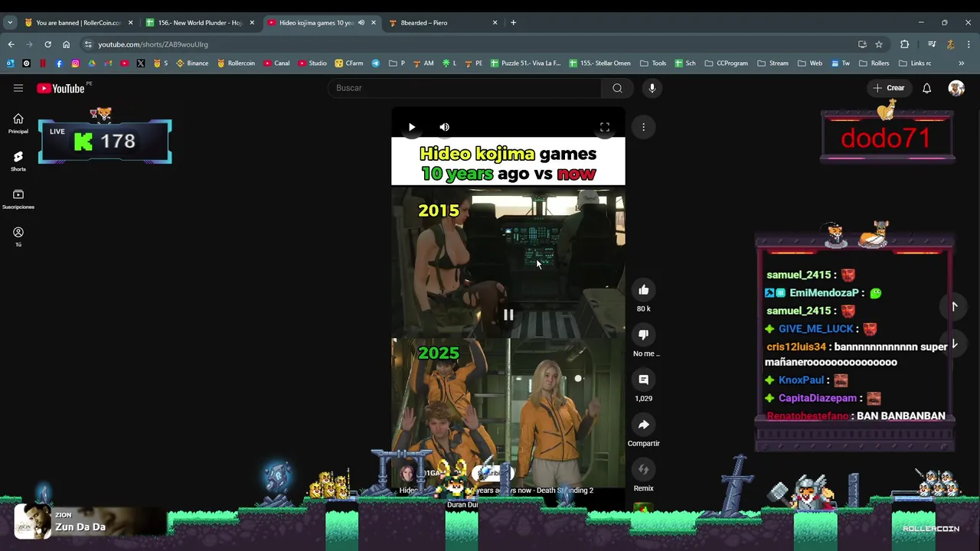This screenshot has height=551, width=980.
Task: Open the short's three-dot more options
Action: click(644, 127)
